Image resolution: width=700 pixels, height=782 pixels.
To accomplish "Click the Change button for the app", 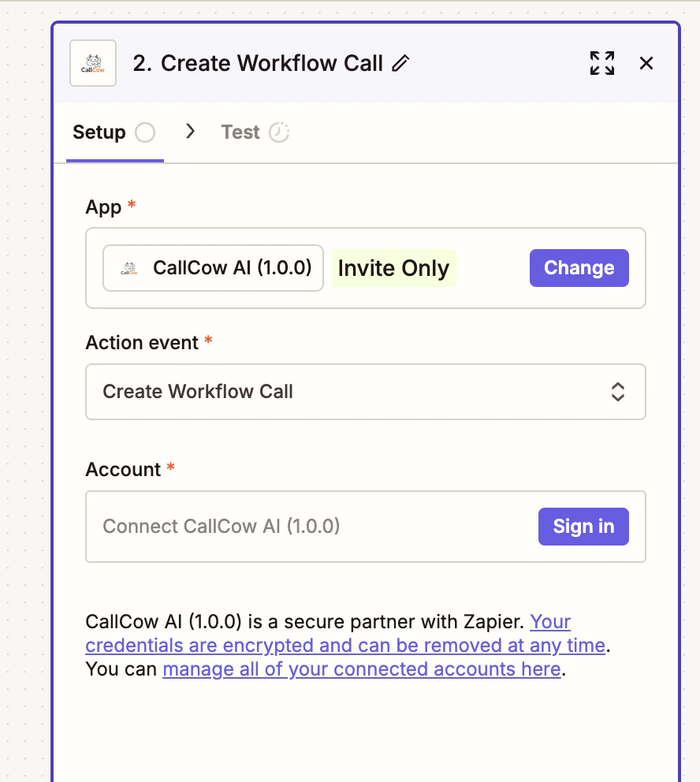I will pyautogui.click(x=579, y=268).
